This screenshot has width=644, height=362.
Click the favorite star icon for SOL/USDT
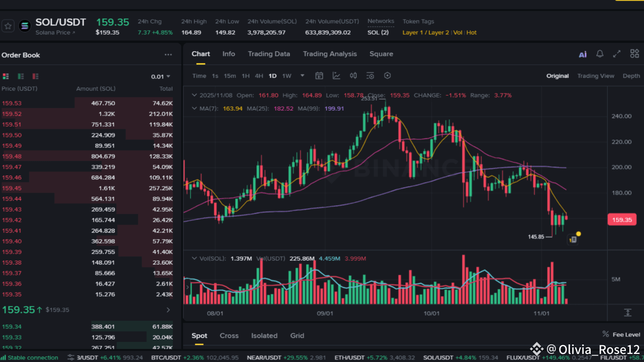(x=8, y=26)
